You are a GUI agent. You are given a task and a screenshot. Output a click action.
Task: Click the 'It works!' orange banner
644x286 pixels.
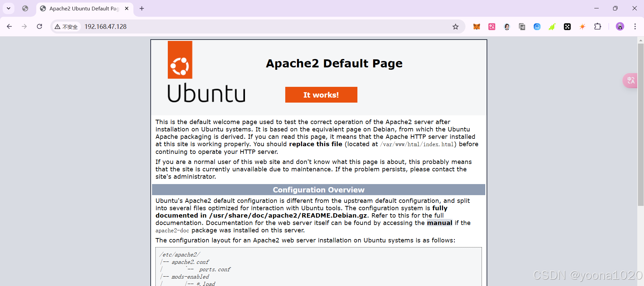[321, 95]
